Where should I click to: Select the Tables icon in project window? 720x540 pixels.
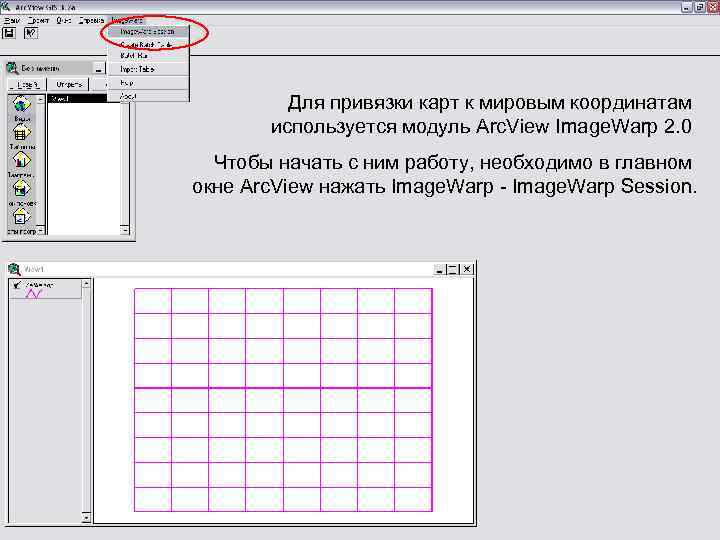(x=21, y=133)
